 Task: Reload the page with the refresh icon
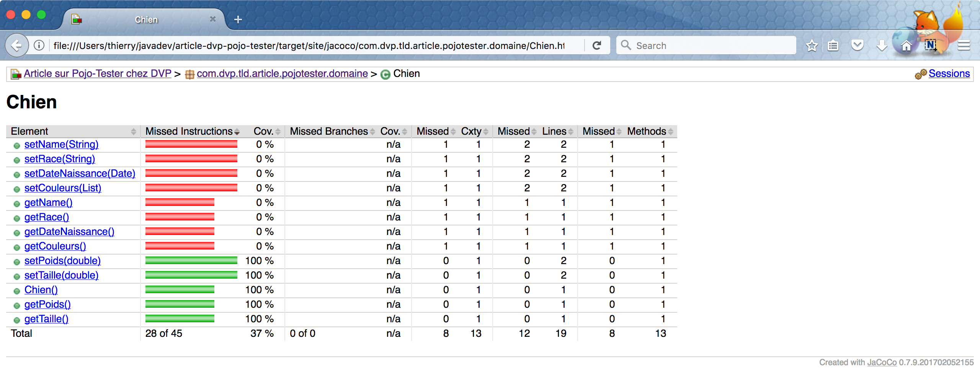(597, 46)
